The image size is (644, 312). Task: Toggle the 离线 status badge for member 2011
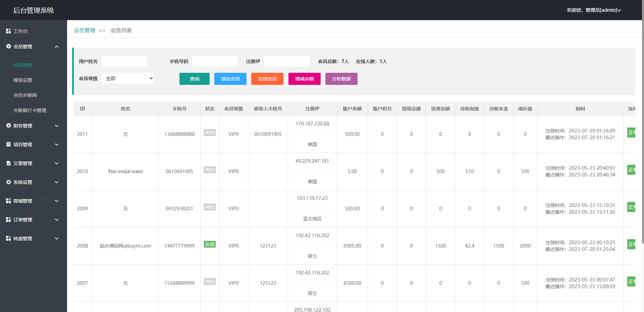210,133
